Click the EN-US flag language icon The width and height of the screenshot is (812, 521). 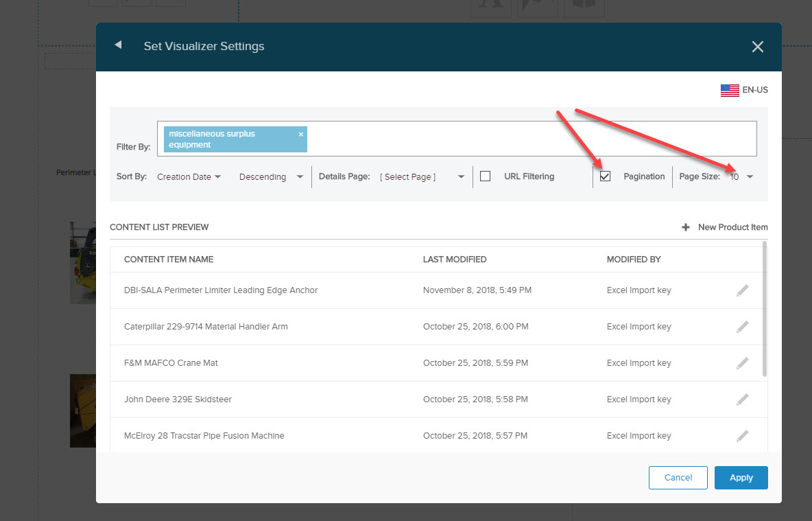729,90
